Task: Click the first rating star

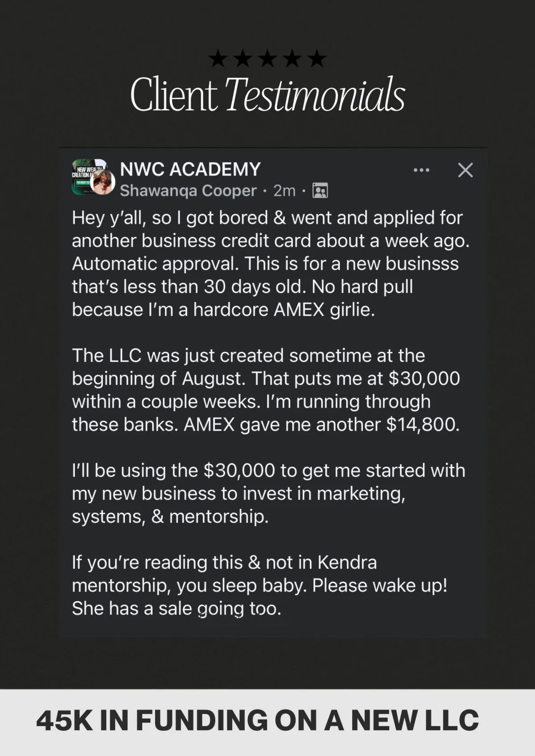Action: [218, 59]
